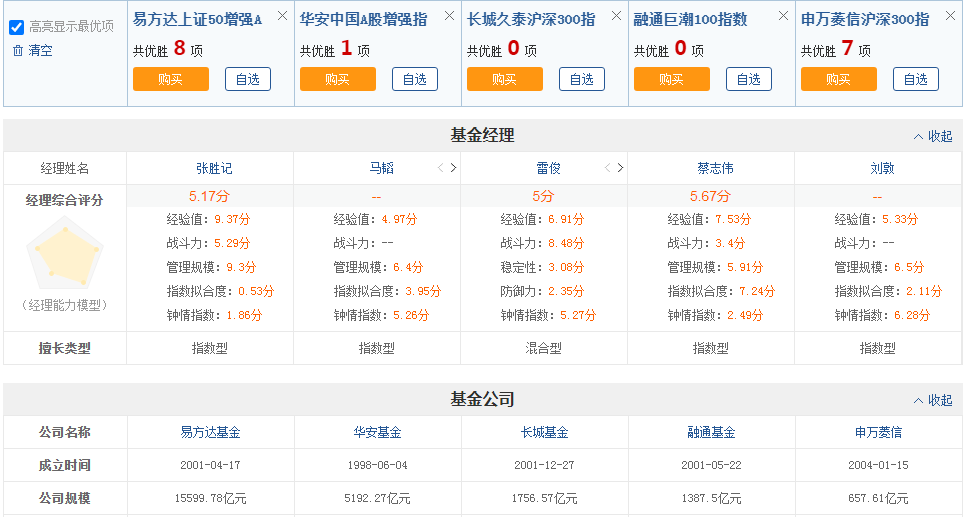Add 申万菱信沪深300指 to 自选
This screenshot has height=517, width=963.
click(x=916, y=79)
